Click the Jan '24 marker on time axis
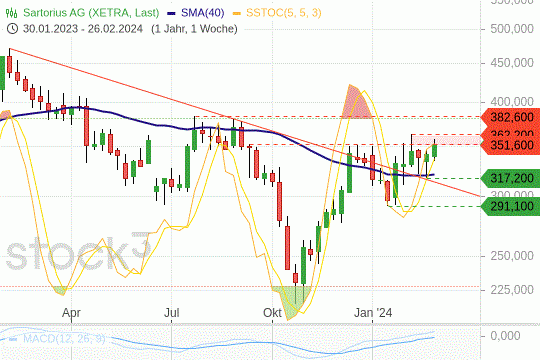 point(373,313)
